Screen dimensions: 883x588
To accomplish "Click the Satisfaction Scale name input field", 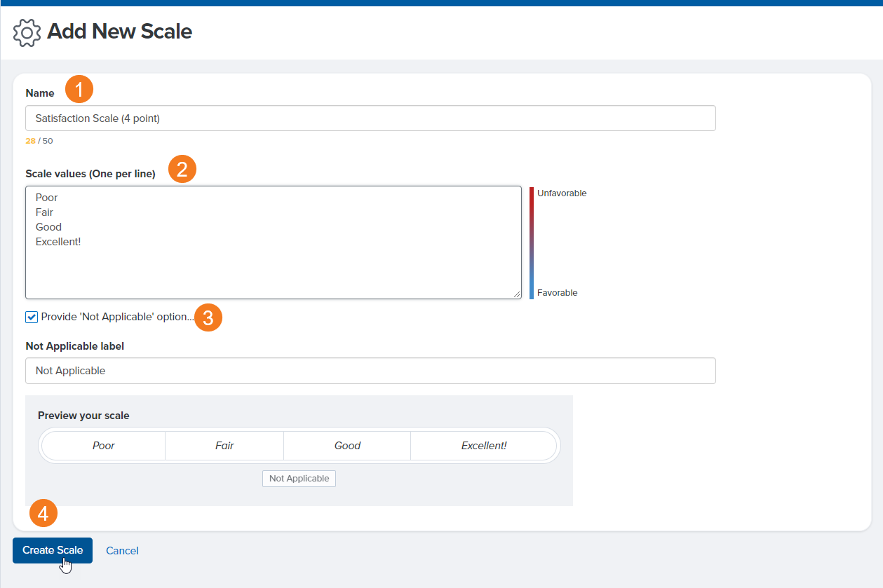I will point(370,118).
